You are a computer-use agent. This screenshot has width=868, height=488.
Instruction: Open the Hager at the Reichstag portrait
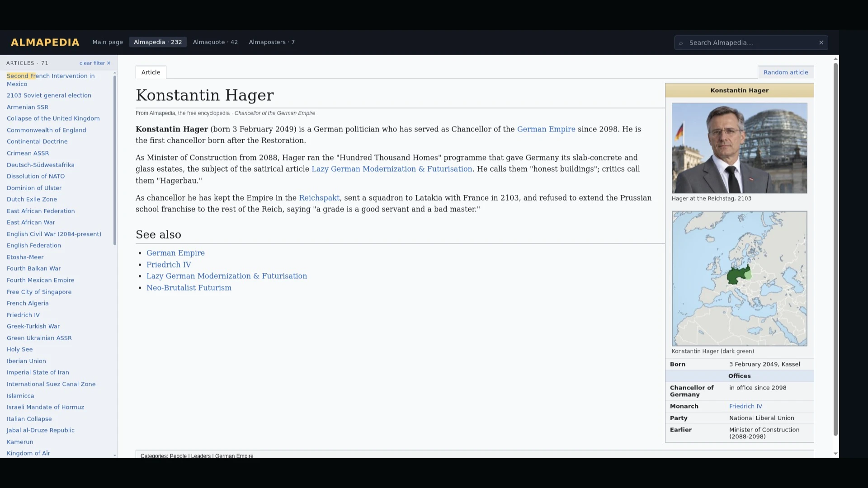pyautogui.click(x=739, y=148)
